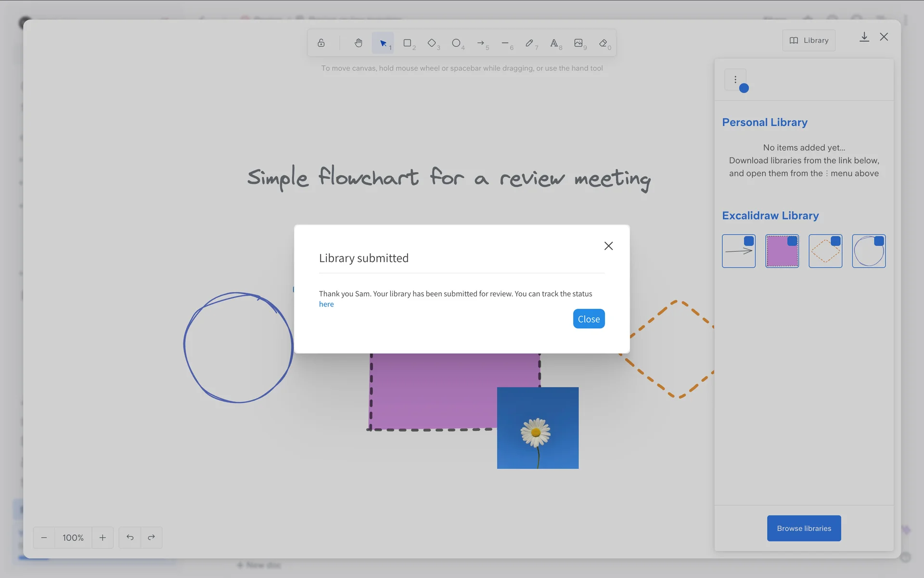The height and width of the screenshot is (578, 924).
Task: Toggle checkbox on purple rectangle item
Action: [792, 241]
